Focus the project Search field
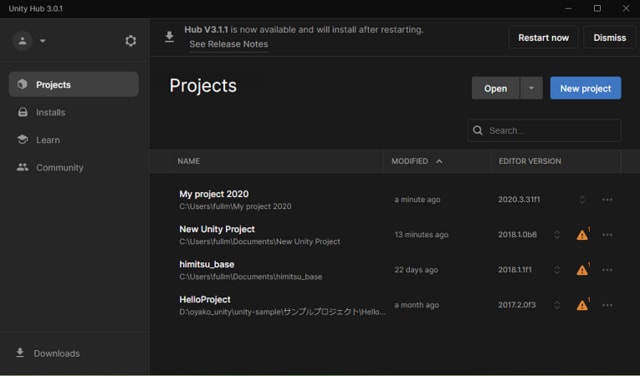This screenshot has height=376, width=640. tap(544, 131)
